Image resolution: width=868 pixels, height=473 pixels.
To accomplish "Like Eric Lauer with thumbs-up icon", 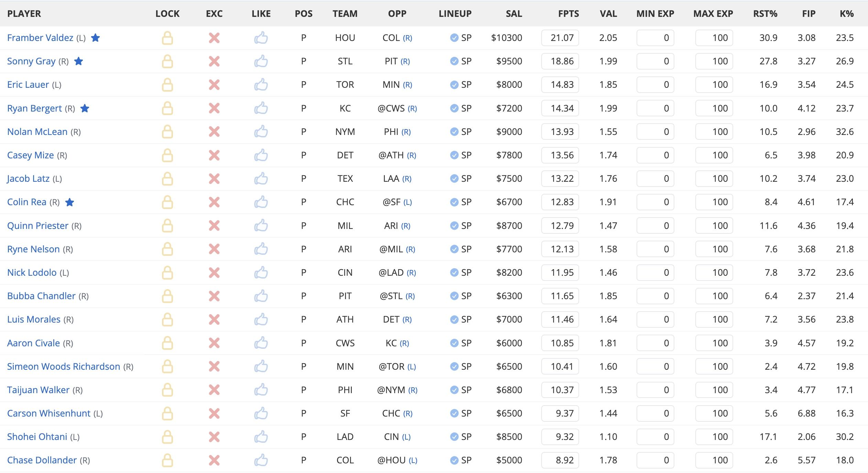I will (261, 84).
